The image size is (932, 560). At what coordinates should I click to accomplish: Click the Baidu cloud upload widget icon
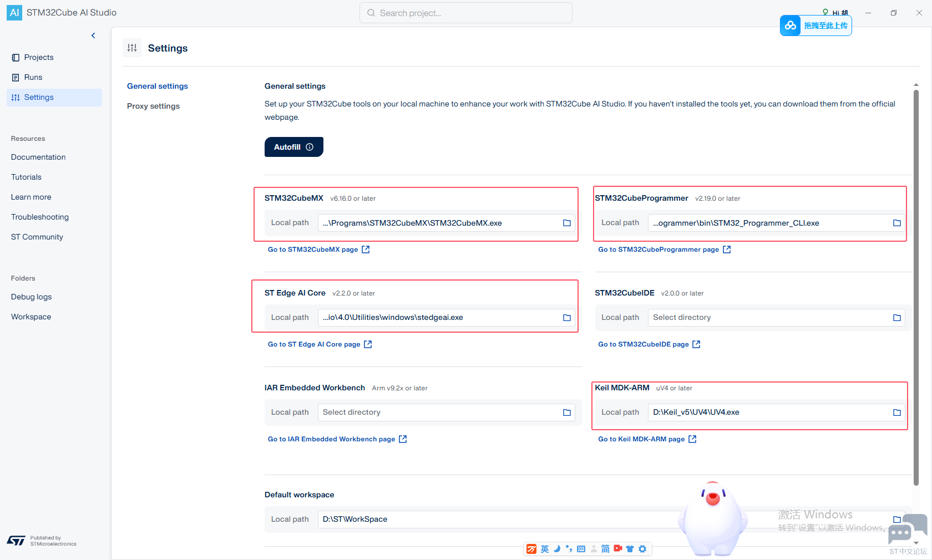point(791,26)
